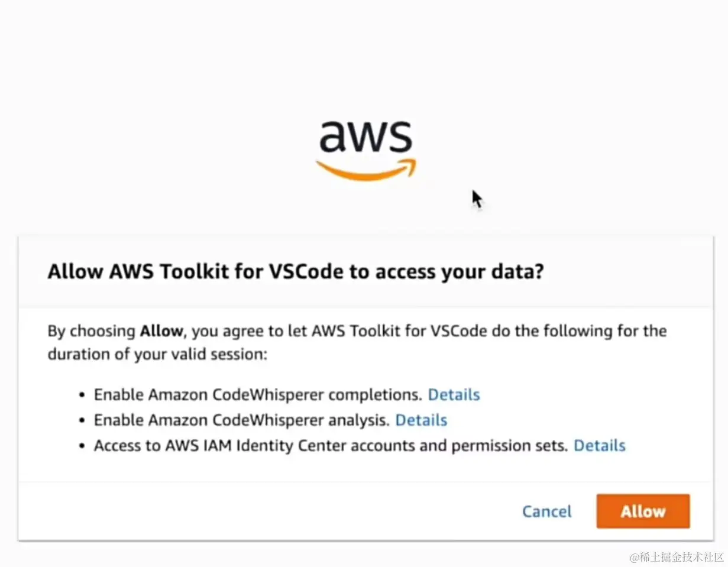Click the bullet before CodeWhisperer completions
This screenshot has height=567, width=728.
(82, 395)
